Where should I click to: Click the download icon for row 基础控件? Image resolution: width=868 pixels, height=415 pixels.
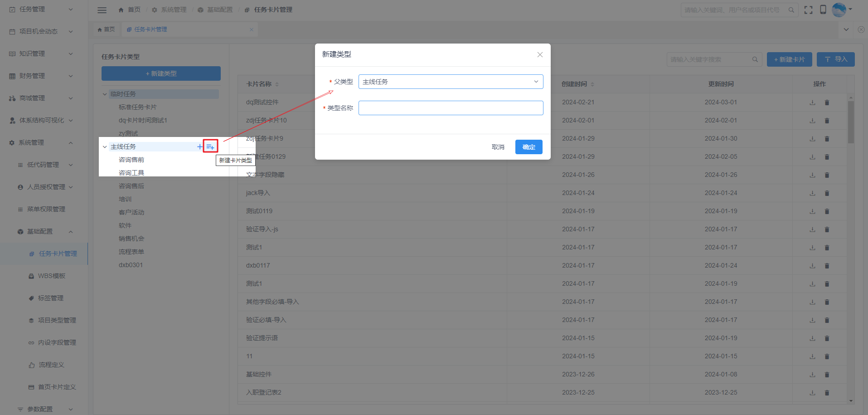pyautogui.click(x=812, y=375)
